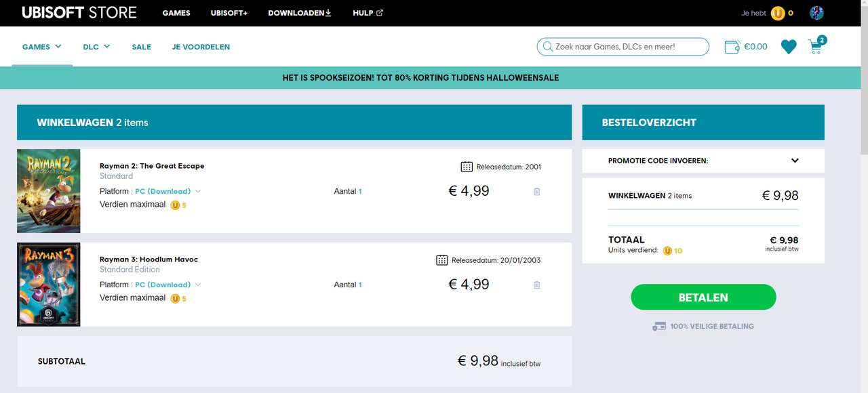Screen dimensions: 868x393
Task: Open JE VOORDELEN tab
Action: click(x=201, y=47)
